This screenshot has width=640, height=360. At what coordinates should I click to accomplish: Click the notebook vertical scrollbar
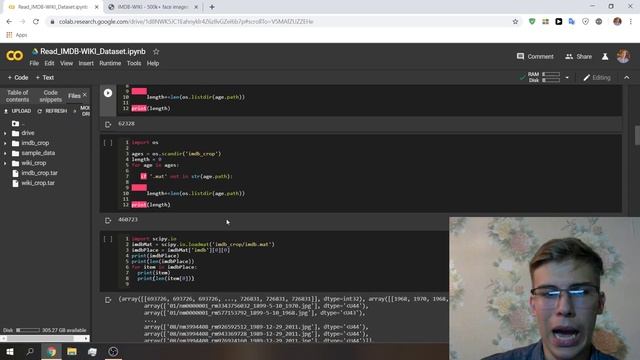pyautogui.click(x=637, y=136)
